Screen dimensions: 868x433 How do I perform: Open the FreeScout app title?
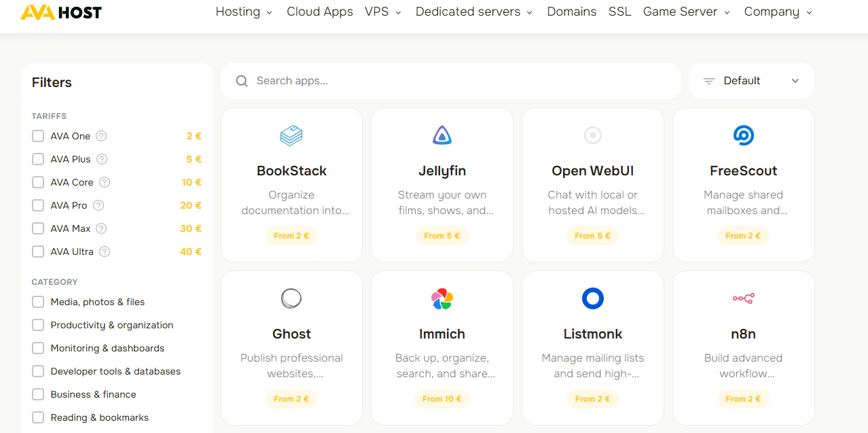[x=744, y=171]
